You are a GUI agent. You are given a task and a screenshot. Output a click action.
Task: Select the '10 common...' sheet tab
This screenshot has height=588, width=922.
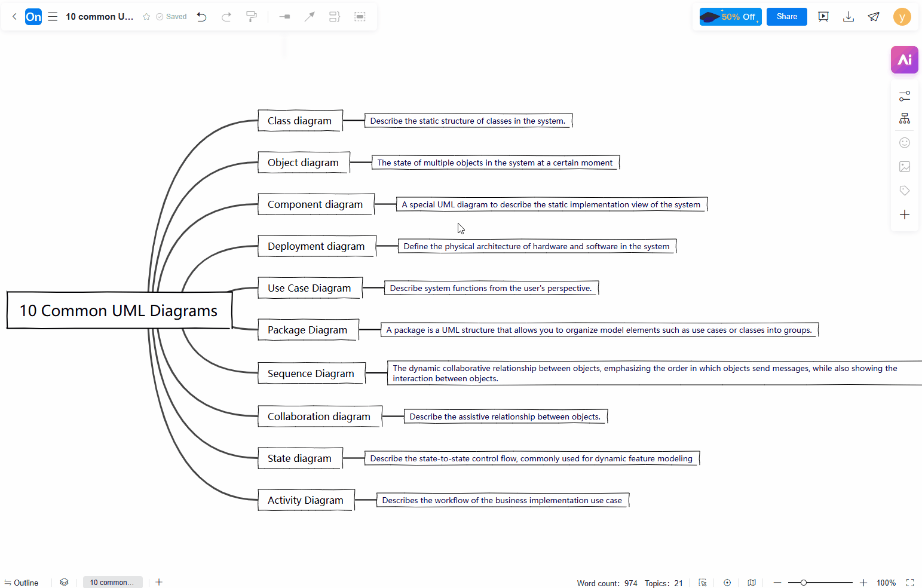[x=113, y=582]
